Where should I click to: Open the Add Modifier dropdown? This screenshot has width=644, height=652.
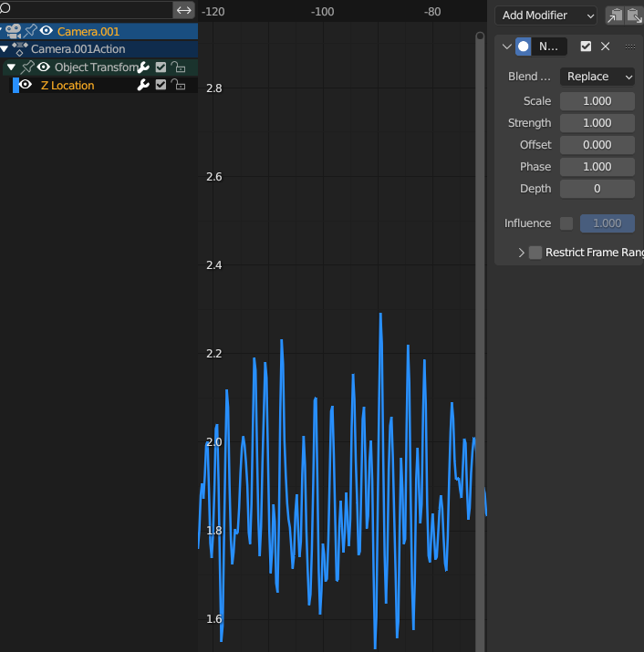(x=547, y=16)
